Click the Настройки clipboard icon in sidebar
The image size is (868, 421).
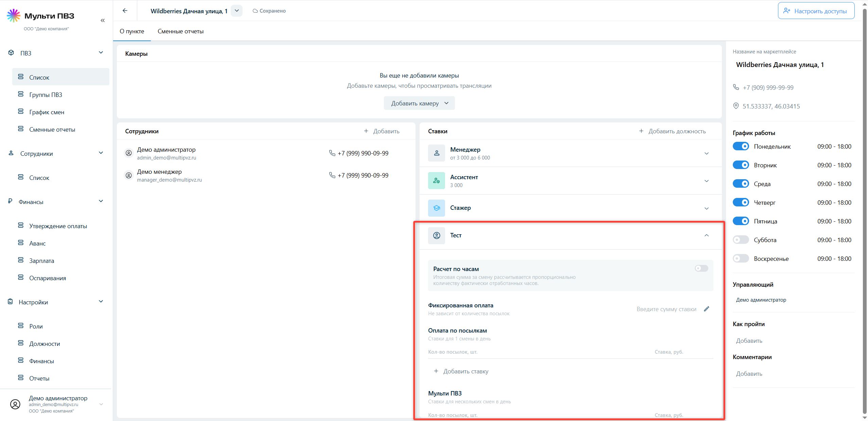click(11, 302)
